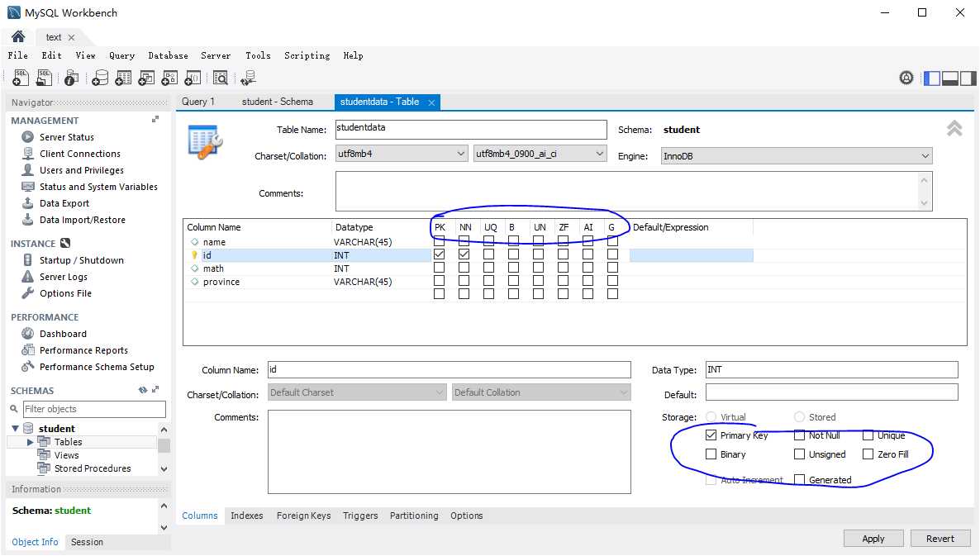The width and height of the screenshot is (980, 556).
Task: Expand the Management section icon
Action: [155, 119]
